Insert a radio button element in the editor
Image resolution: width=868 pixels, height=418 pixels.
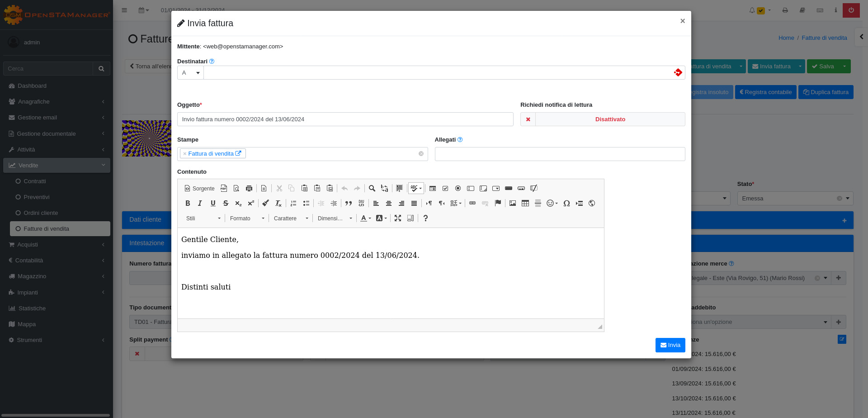[x=458, y=189]
